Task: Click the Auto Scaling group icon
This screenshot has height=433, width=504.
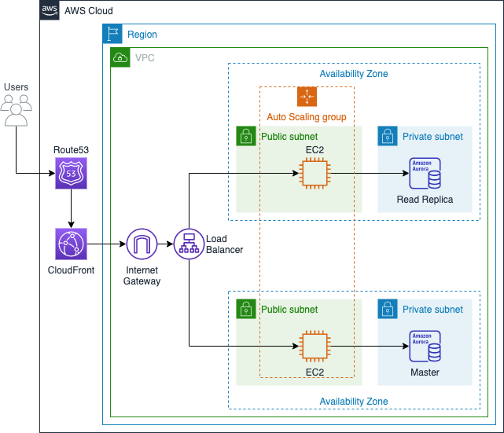Action: (307, 97)
